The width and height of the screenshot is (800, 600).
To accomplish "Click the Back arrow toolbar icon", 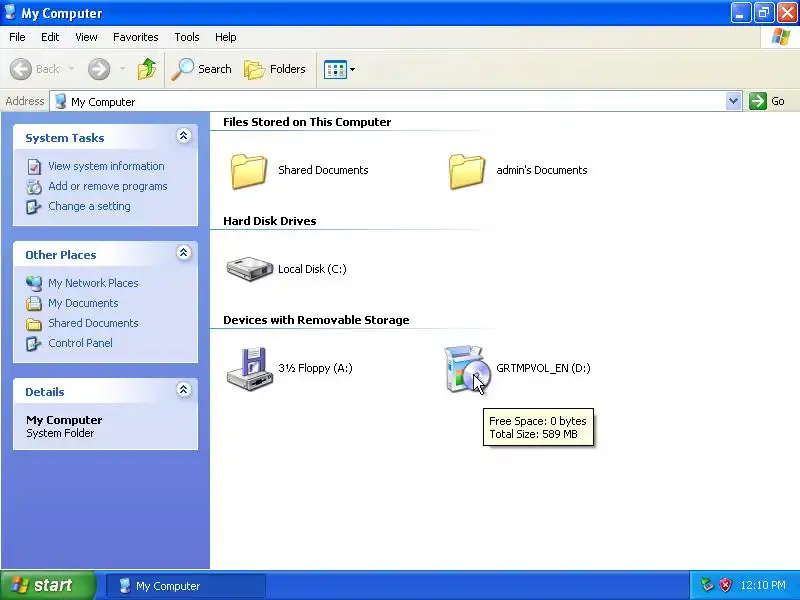I will coord(21,69).
